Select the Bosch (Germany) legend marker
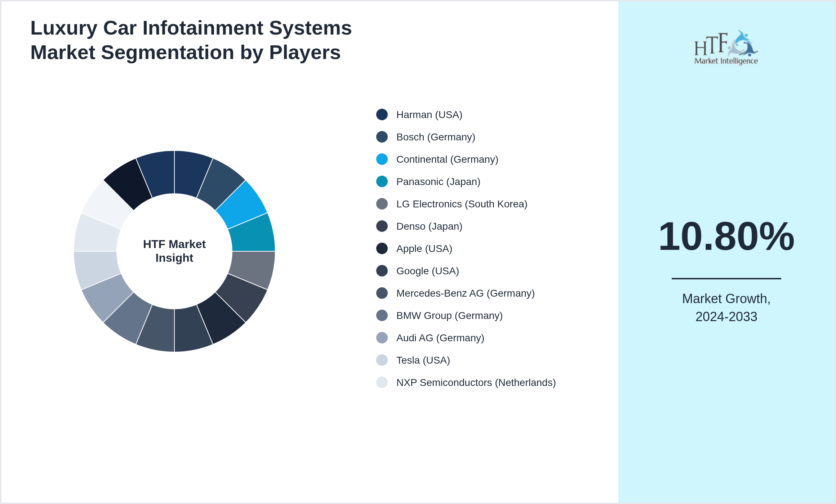The image size is (836, 504). point(382,137)
